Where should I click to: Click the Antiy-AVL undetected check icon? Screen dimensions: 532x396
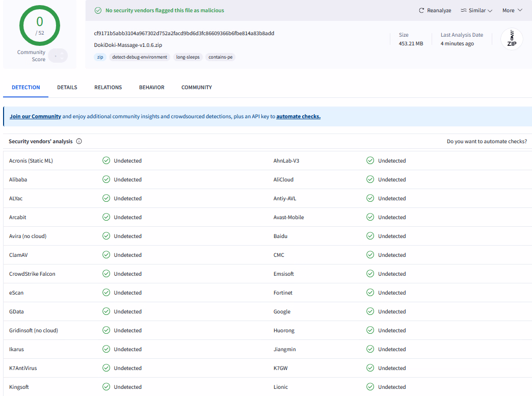tap(370, 198)
